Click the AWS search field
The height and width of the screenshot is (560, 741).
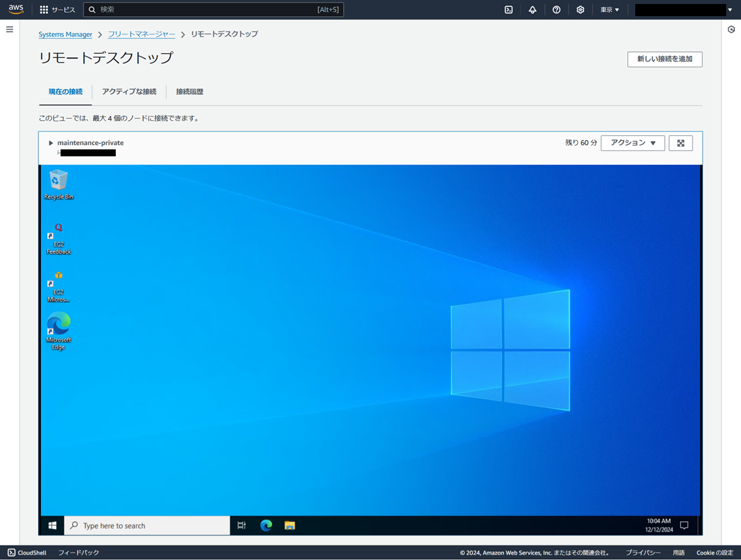[x=214, y=9]
